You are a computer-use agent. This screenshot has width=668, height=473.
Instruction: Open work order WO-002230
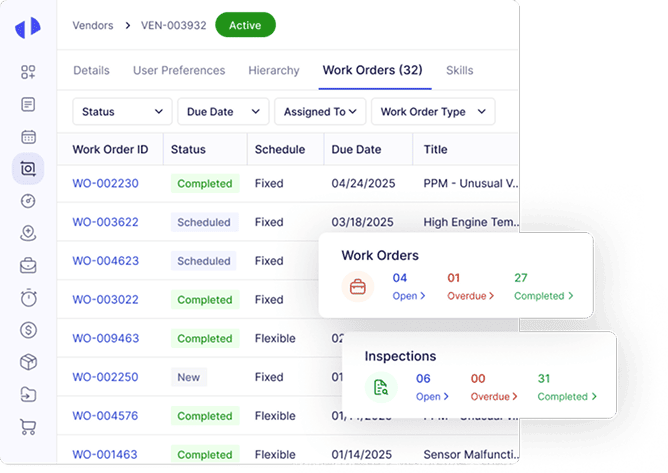pyautogui.click(x=106, y=183)
